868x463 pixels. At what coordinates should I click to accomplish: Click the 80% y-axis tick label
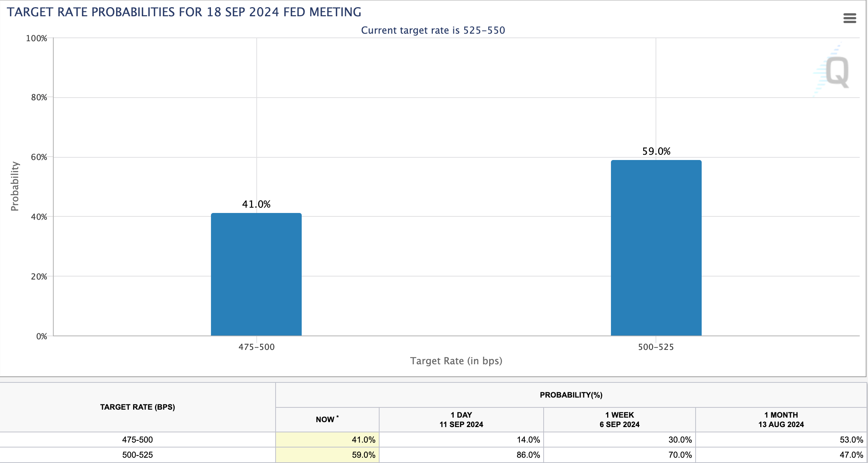39,98
